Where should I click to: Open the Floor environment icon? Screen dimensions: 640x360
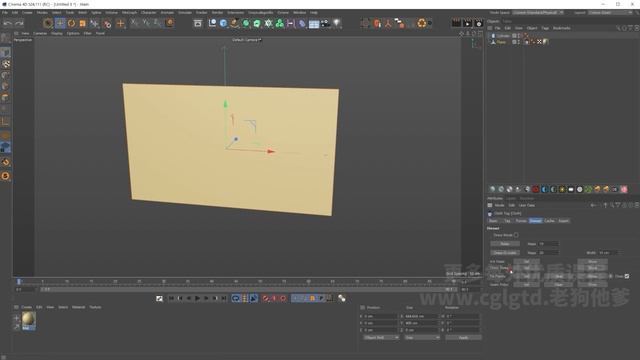tap(314, 24)
